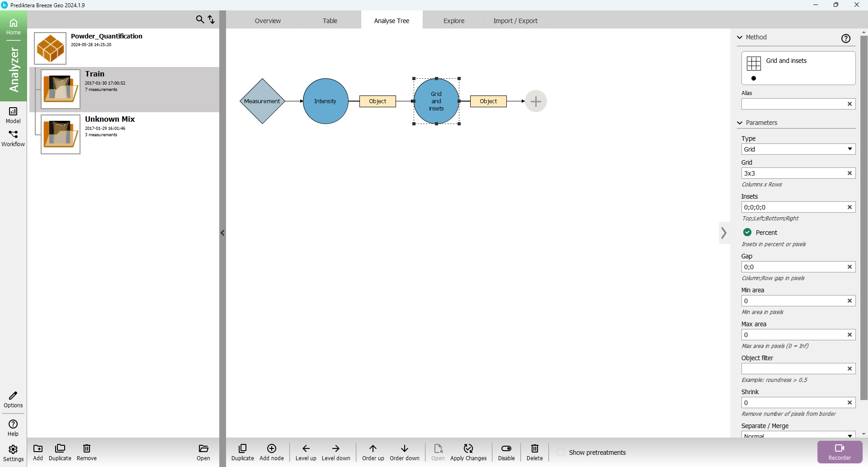Open the Type dropdown showing Grid
868x467 pixels.
pyautogui.click(x=798, y=149)
